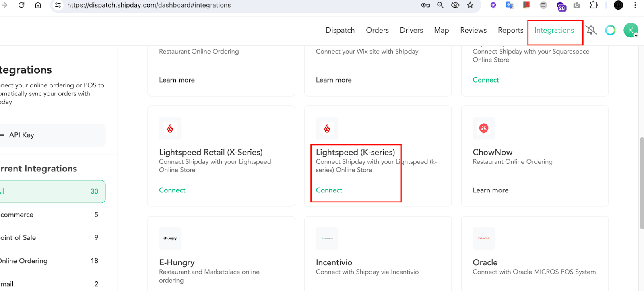Viewport: 644px width, 291px height.
Task: Click the ChowNow red logo icon
Action: point(484,128)
